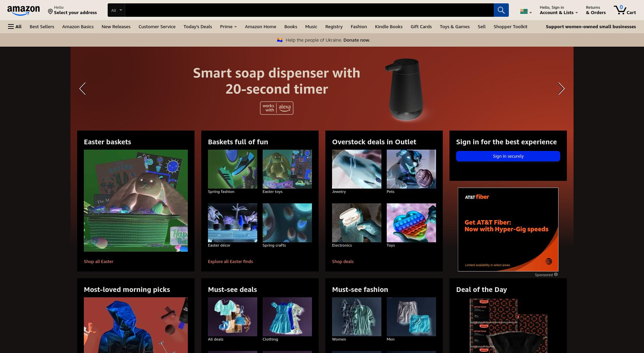Open Today's Deals
The height and width of the screenshot is (353, 644).
coord(198,27)
